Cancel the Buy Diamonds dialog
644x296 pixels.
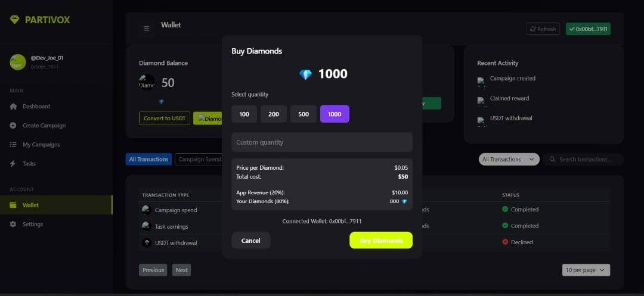(250, 240)
